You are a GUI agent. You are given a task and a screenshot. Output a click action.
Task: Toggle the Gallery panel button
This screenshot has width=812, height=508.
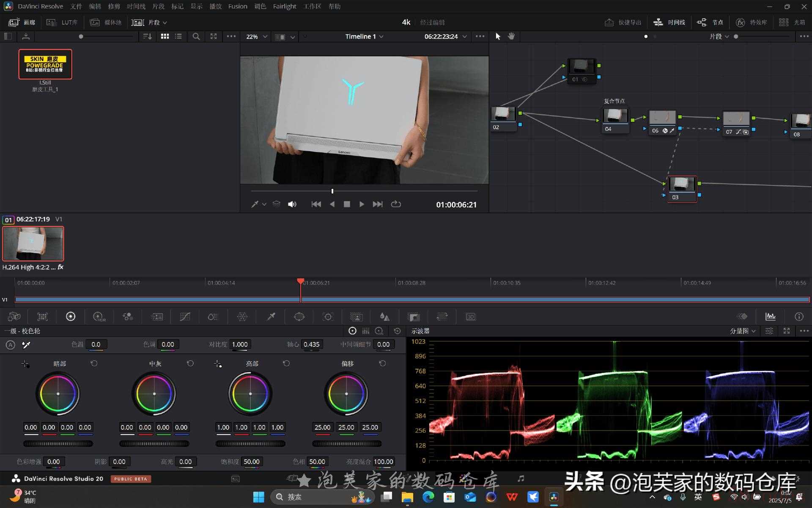point(23,22)
